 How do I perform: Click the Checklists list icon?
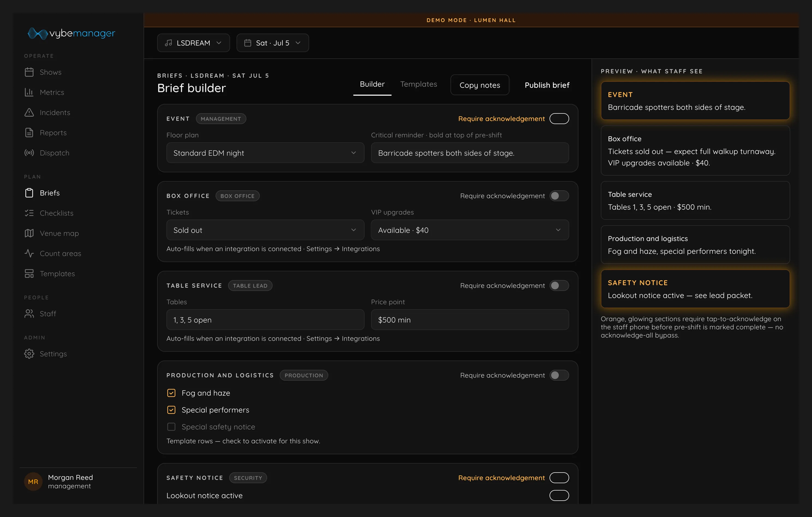click(x=29, y=213)
